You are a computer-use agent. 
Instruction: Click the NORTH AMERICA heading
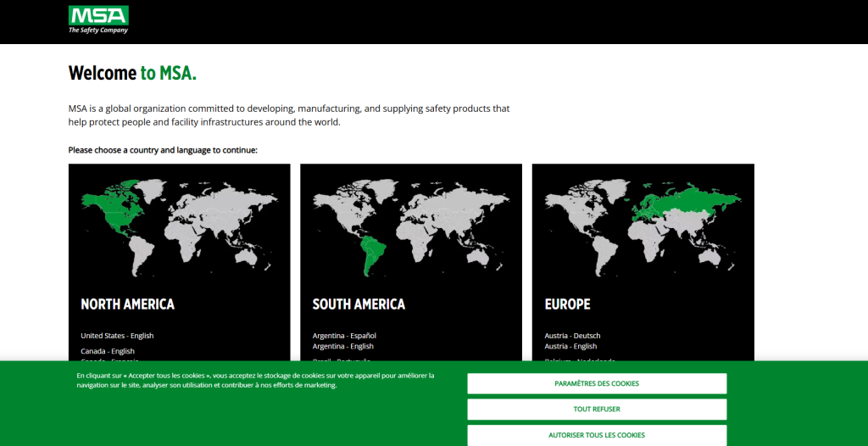coord(127,304)
